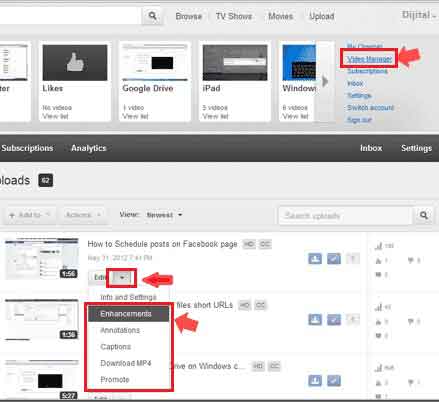The image size is (439, 402).
Task: Click blue tray-arrow icon for Facebook page video
Action: (315, 258)
